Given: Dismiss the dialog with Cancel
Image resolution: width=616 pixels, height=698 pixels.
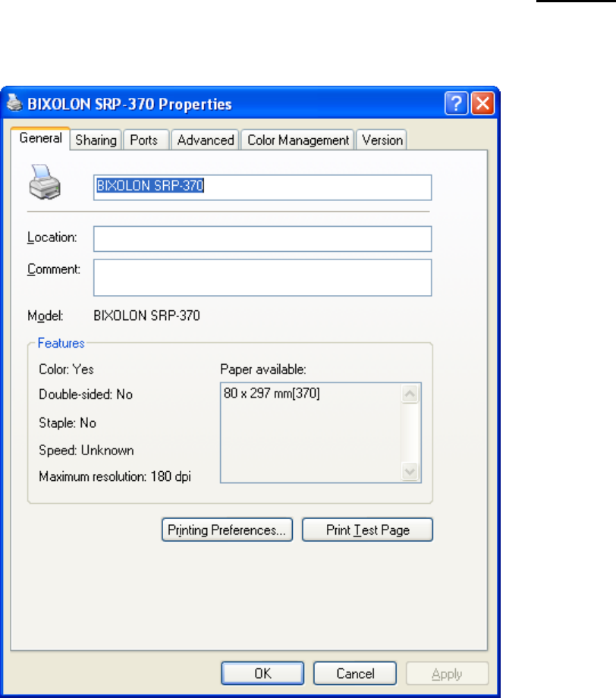Looking at the screenshot, I should [x=355, y=674].
